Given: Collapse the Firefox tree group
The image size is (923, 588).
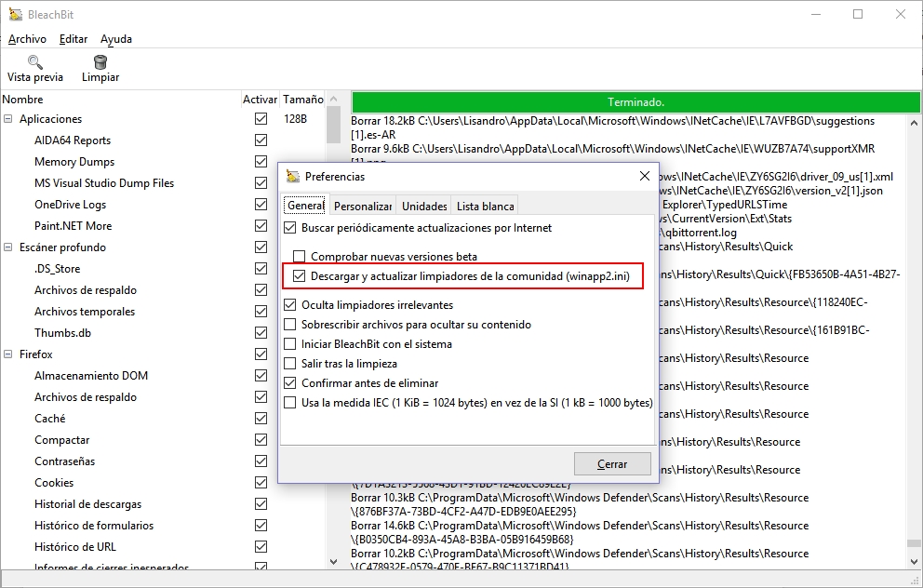Looking at the screenshot, I should [8, 354].
